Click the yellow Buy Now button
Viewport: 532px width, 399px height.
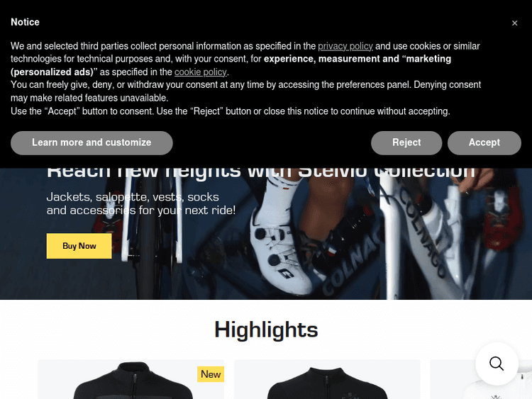pyautogui.click(x=79, y=246)
